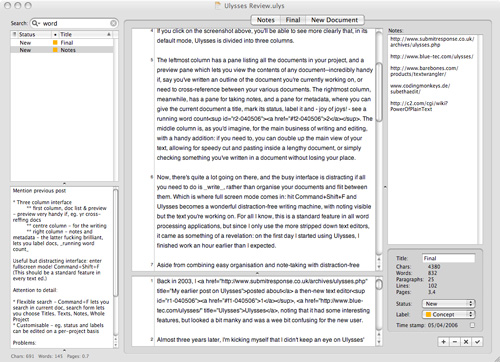Click the cancel (X) button

pos(466,342)
